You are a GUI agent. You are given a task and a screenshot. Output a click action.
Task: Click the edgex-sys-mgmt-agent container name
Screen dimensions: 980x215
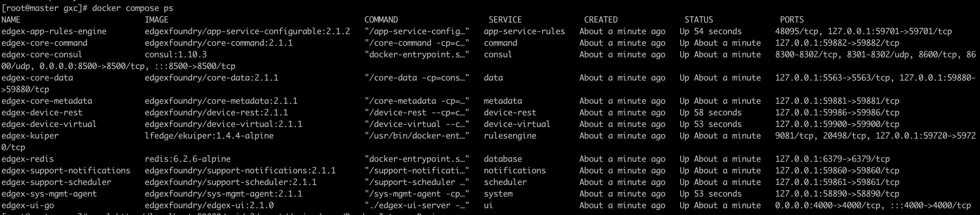tap(49, 194)
